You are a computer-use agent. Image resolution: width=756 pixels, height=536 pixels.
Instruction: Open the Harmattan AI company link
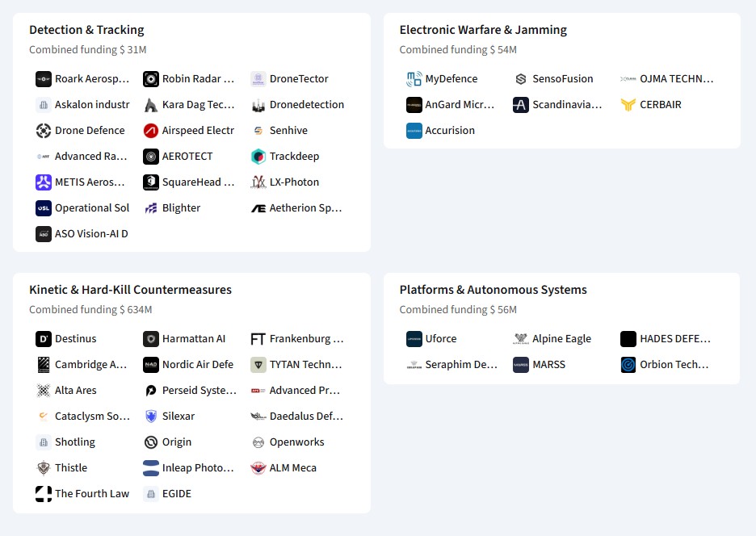point(193,339)
